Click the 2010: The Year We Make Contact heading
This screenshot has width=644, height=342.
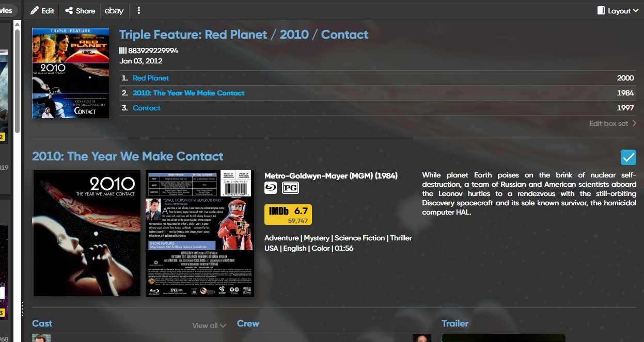128,156
